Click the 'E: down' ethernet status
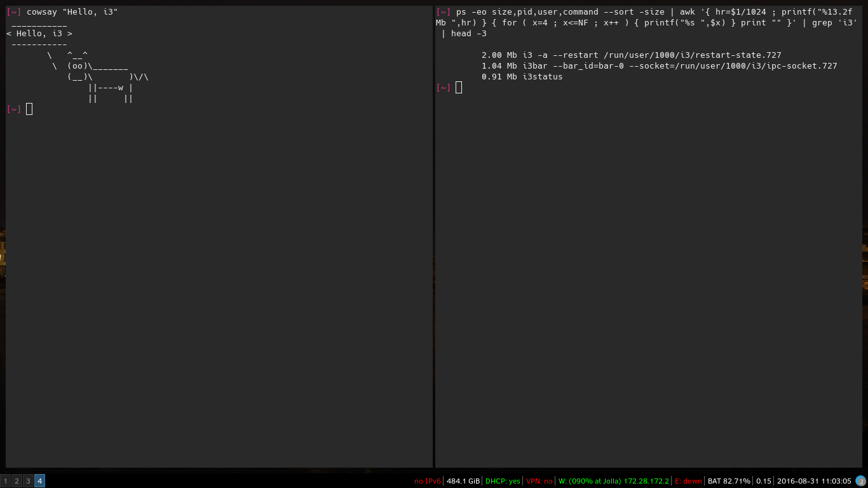Viewport: 868px width, 488px height. pyautogui.click(x=688, y=481)
